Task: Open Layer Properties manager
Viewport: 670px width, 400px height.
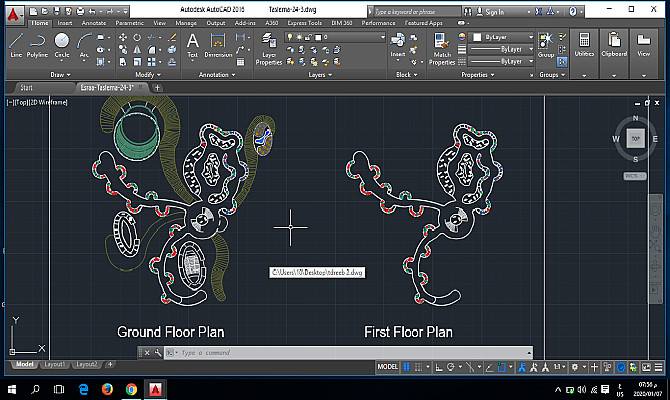Action: point(268,46)
